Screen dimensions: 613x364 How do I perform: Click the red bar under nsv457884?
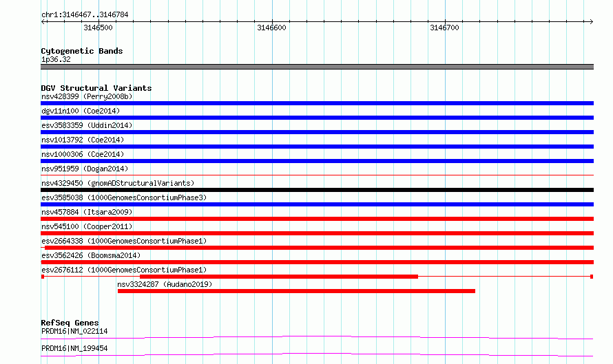coord(317,219)
